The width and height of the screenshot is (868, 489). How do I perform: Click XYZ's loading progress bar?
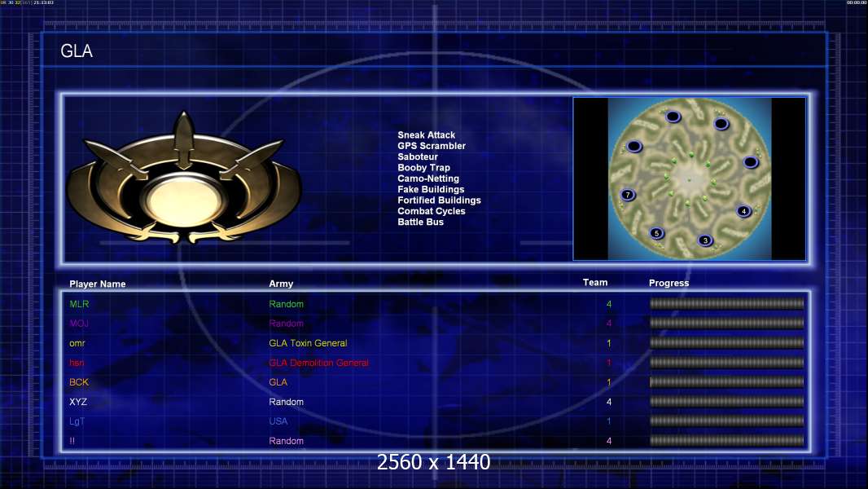tap(726, 402)
